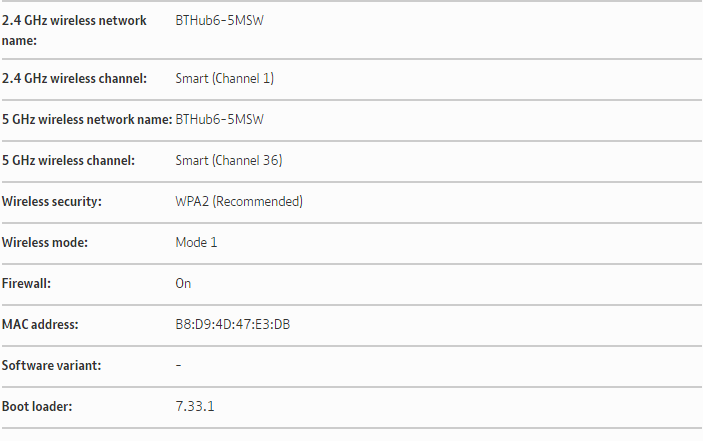Select the BTHub6-5MSW value for 5 GHz network

pyautogui.click(x=219, y=120)
